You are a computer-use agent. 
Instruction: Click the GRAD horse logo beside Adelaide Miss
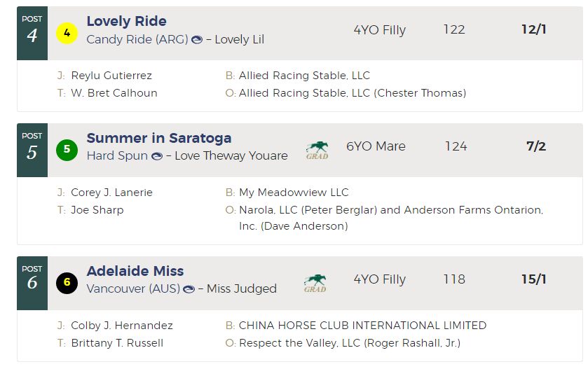point(315,284)
